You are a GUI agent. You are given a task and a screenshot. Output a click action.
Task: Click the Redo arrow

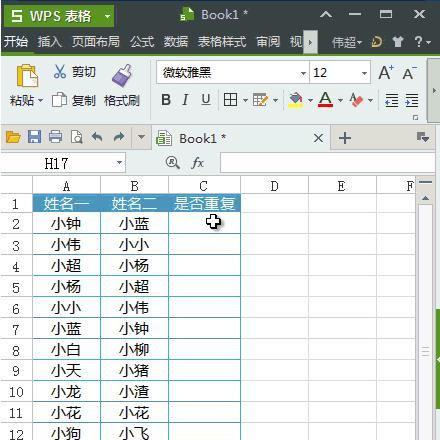pos(119,137)
